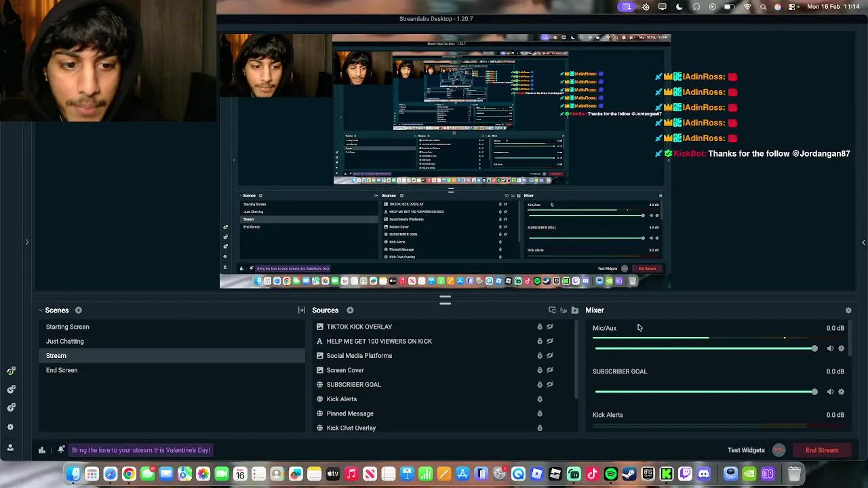
Task: Open the notifications bell icon
Action: (x=61, y=449)
